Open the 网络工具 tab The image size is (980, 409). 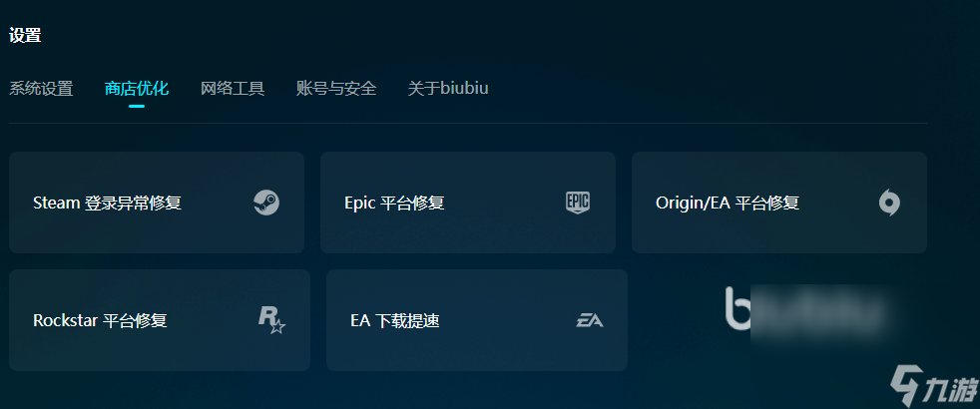click(x=233, y=89)
